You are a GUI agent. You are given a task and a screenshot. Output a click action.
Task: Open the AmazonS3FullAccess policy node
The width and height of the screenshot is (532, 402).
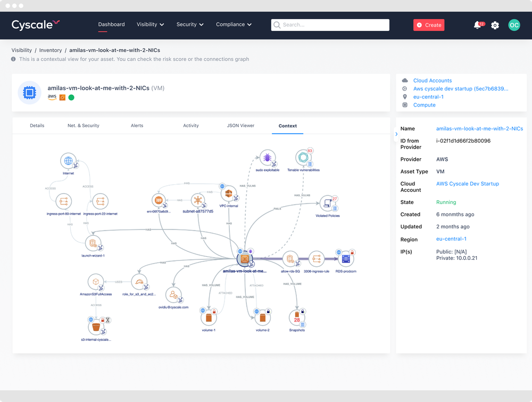coord(96,282)
